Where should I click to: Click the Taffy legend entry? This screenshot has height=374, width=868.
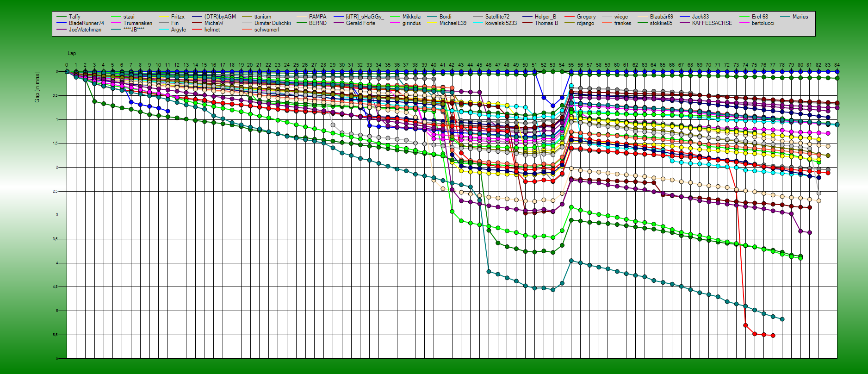pyautogui.click(x=74, y=17)
